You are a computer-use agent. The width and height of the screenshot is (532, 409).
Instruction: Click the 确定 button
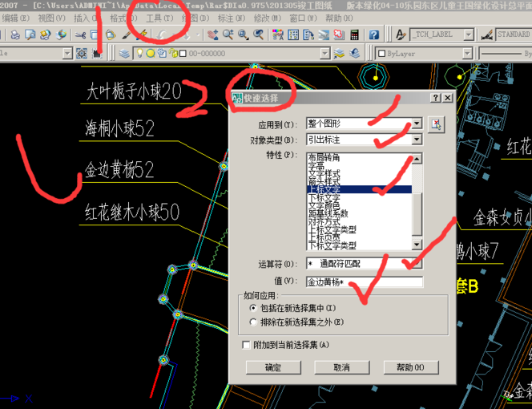coord(272,367)
